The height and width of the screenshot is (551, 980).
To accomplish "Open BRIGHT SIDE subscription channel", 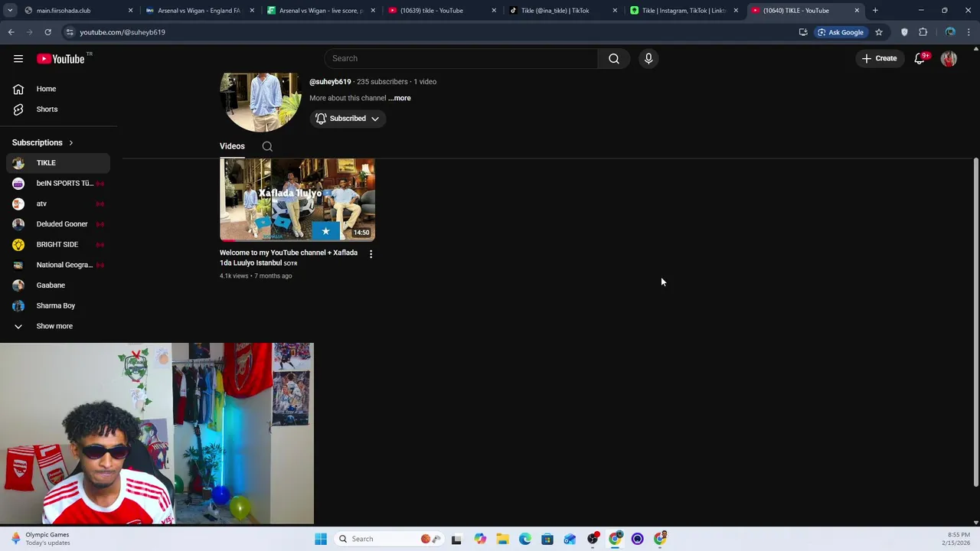I will coord(58,245).
